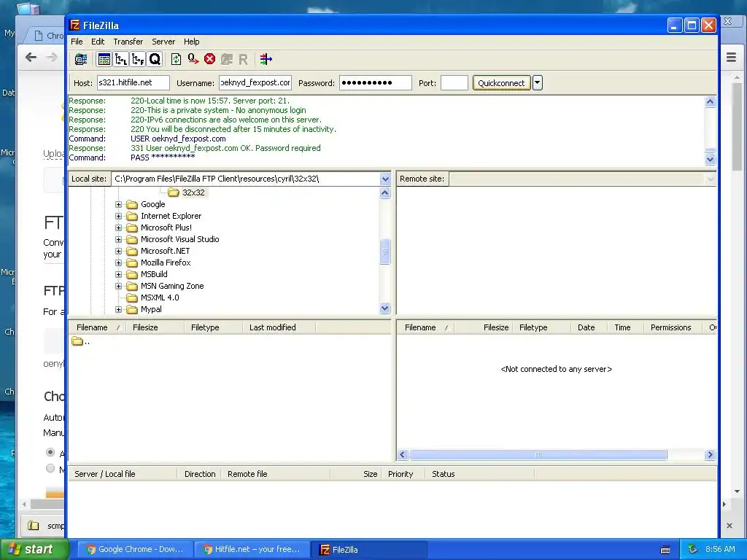The width and height of the screenshot is (747, 560).
Task: Click red Cancel current operation icon
Action: (x=209, y=59)
